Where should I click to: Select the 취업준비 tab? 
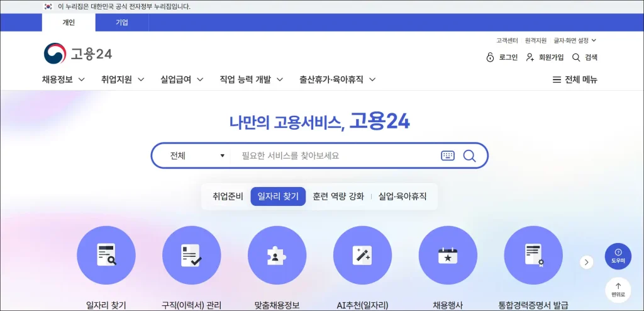pyautogui.click(x=228, y=196)
